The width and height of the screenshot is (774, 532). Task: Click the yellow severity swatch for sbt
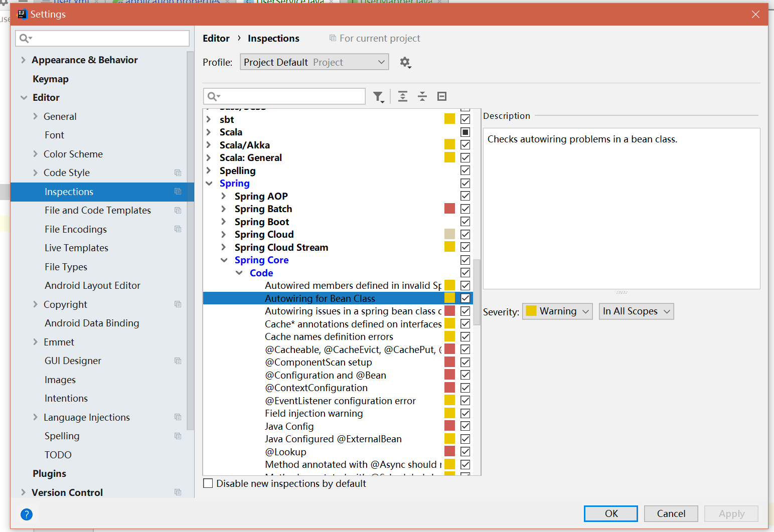click(x=450, y=119)
